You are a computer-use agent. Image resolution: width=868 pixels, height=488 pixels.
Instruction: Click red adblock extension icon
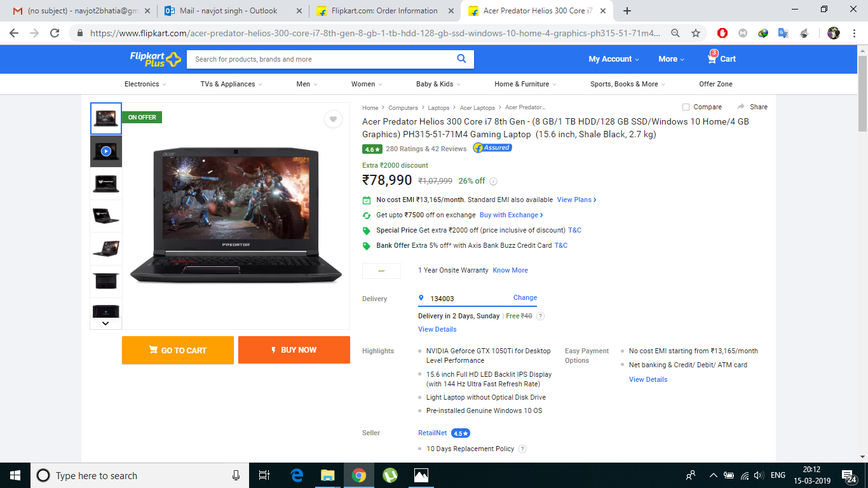tap(722, 33)
